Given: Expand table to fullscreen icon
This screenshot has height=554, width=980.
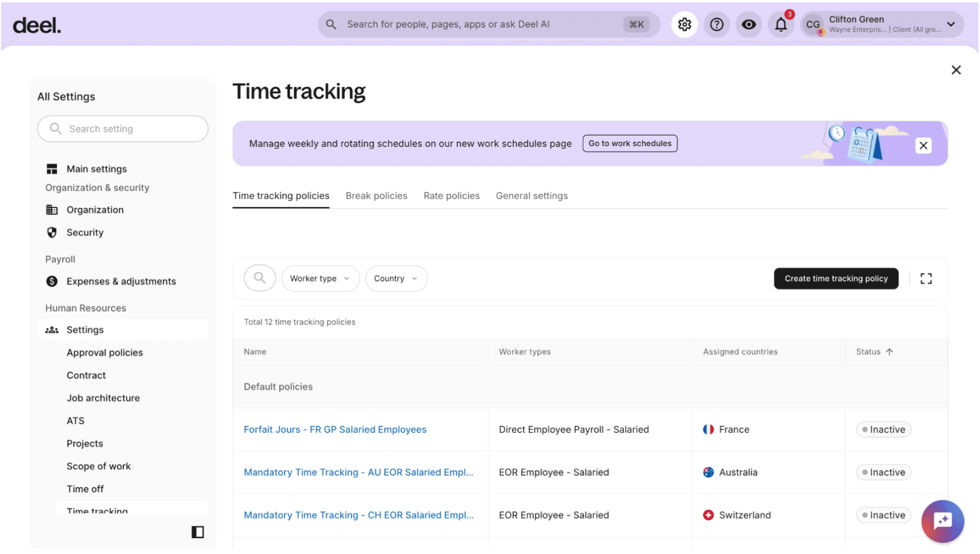Looking at the screenshot, I should pos(926,279).
